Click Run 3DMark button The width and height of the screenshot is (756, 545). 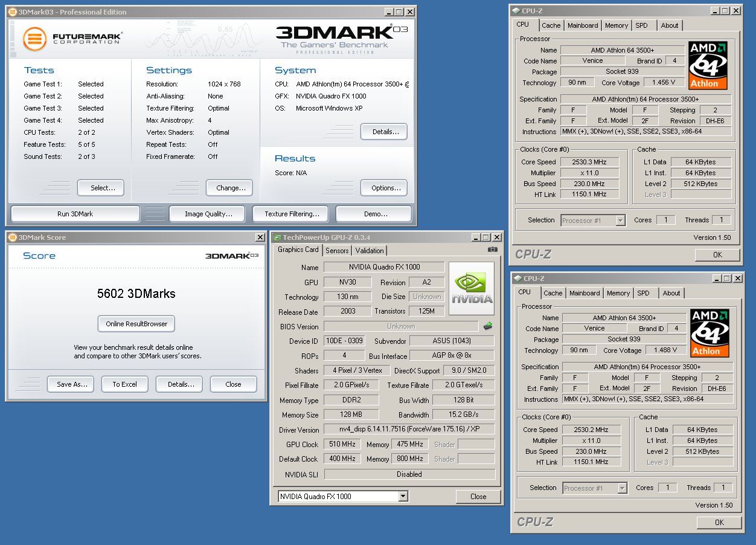pos(75,214)
